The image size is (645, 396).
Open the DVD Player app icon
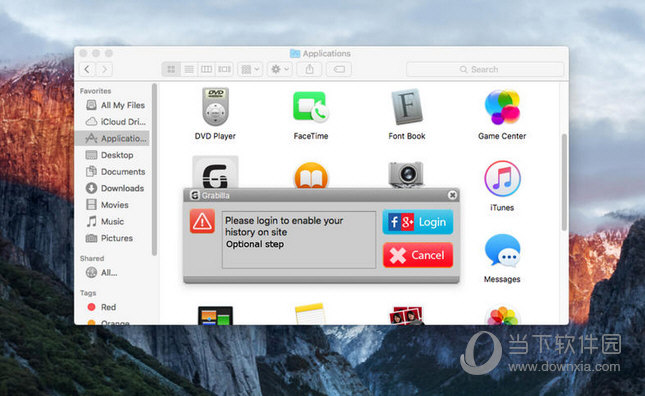coord(215,107)
